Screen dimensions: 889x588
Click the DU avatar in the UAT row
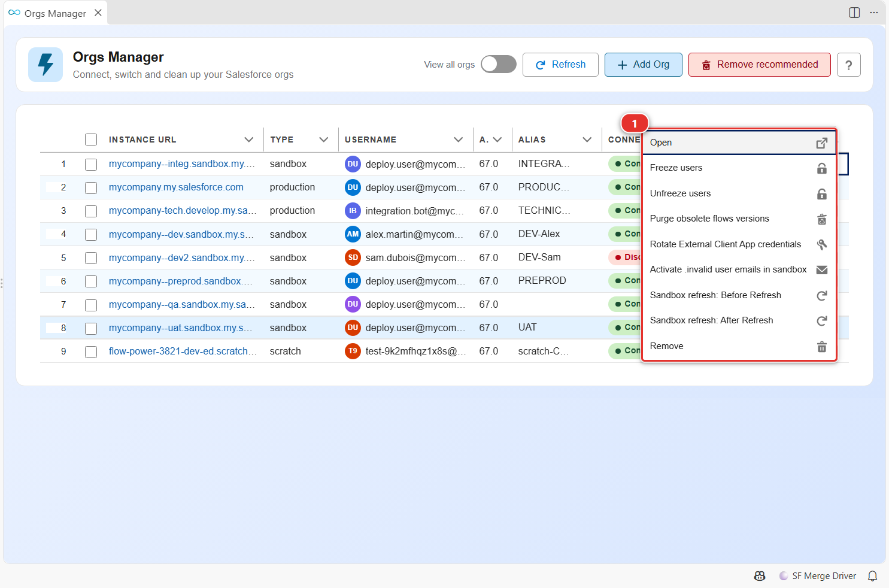(x=353, y=328)
